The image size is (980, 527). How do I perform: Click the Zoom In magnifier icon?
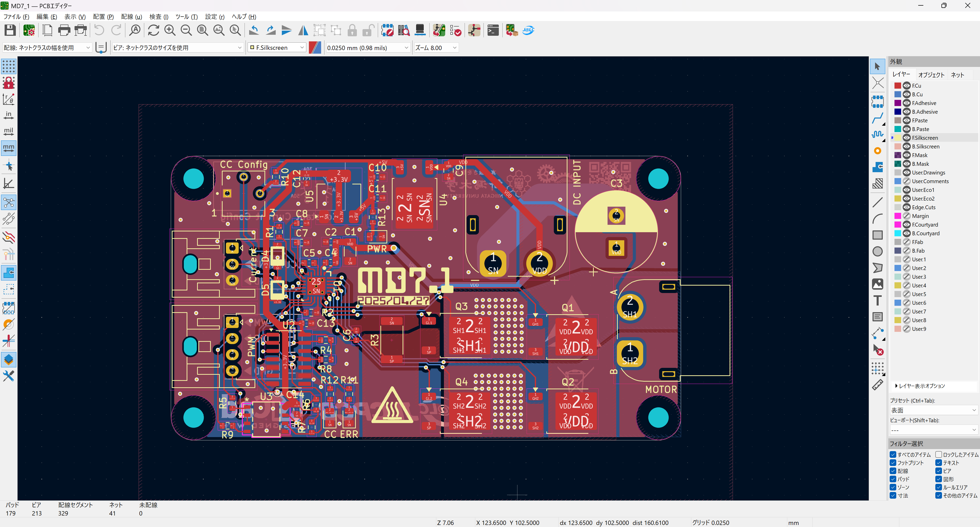coord(170,30)
